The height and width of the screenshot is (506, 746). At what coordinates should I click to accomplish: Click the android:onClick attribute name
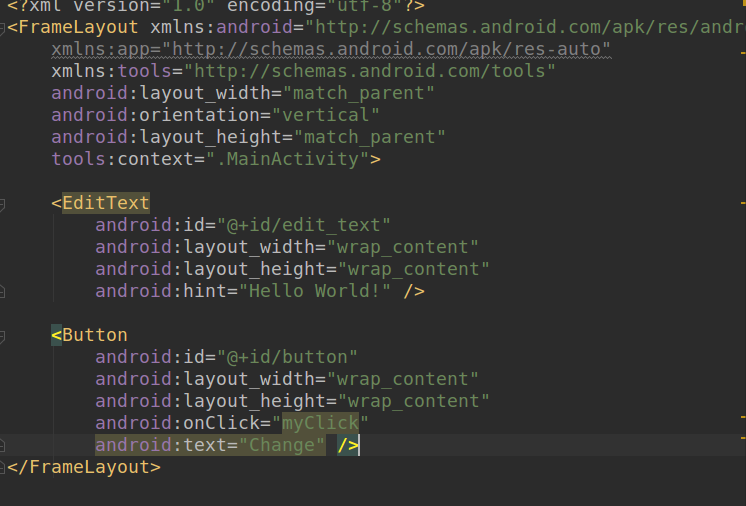(177, 423)
